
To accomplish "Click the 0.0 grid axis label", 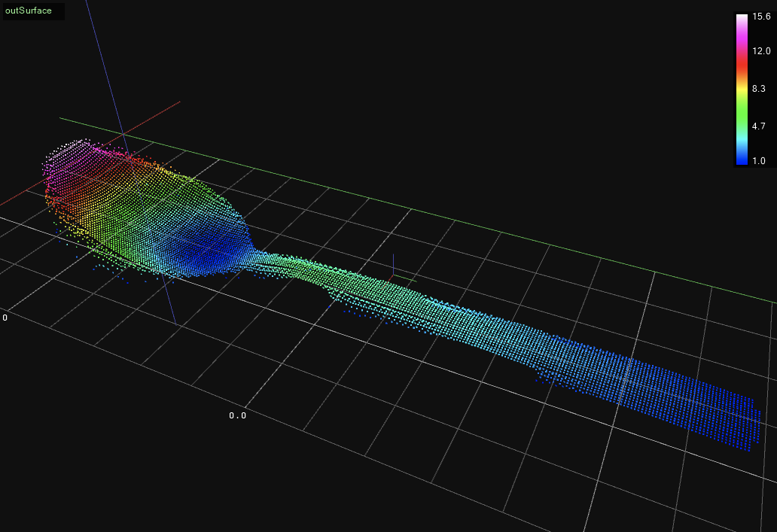I will click(238, 415).
